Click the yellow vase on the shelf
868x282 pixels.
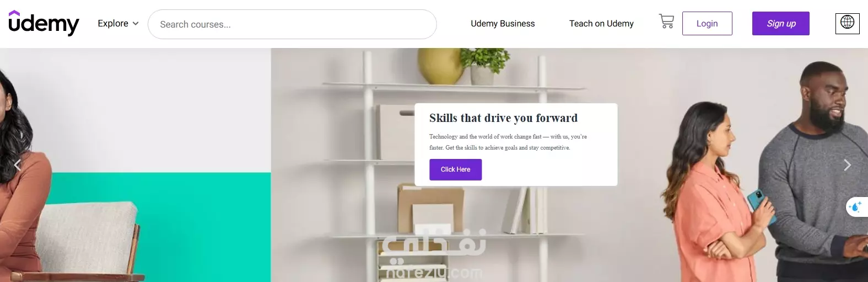440,66
